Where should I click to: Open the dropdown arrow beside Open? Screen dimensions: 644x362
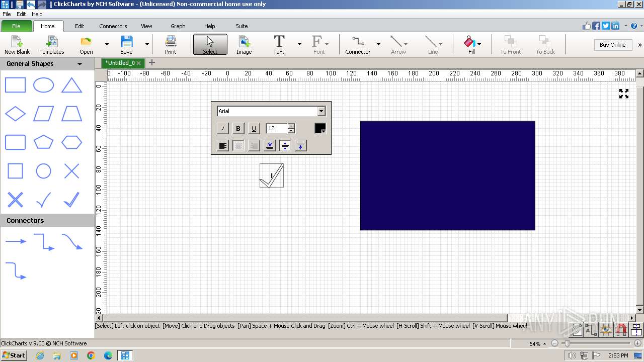tap(107, 45)
